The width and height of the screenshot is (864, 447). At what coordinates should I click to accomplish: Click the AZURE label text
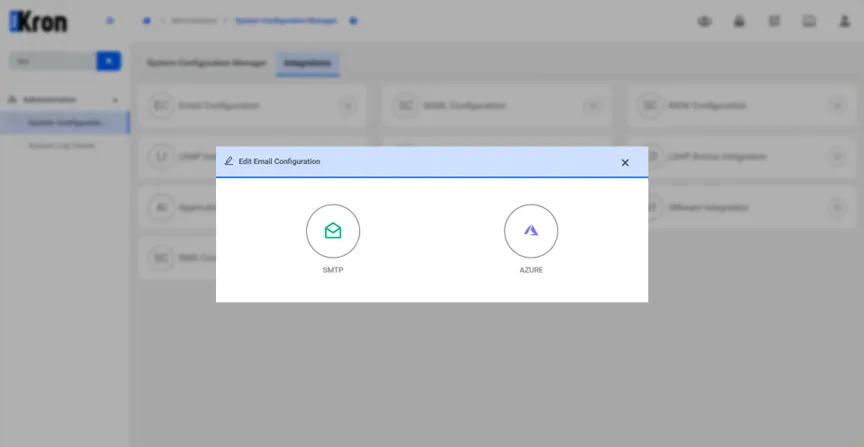click(531, 271)
